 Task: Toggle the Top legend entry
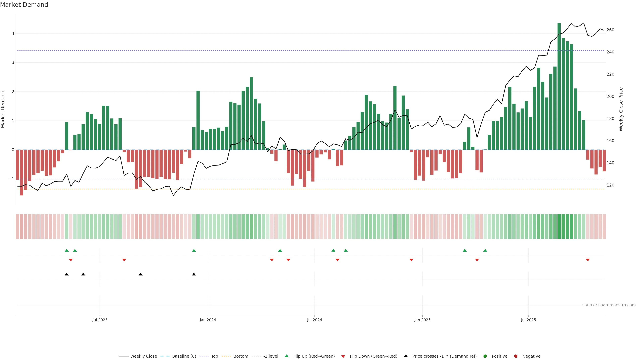point(214,356)
